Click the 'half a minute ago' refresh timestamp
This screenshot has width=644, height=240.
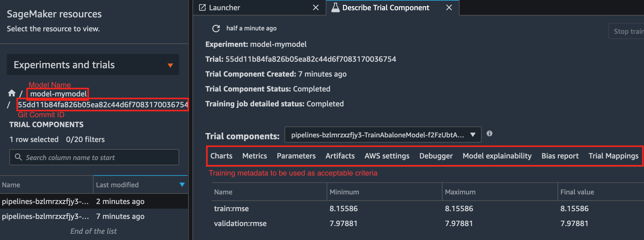click(251, 28)
